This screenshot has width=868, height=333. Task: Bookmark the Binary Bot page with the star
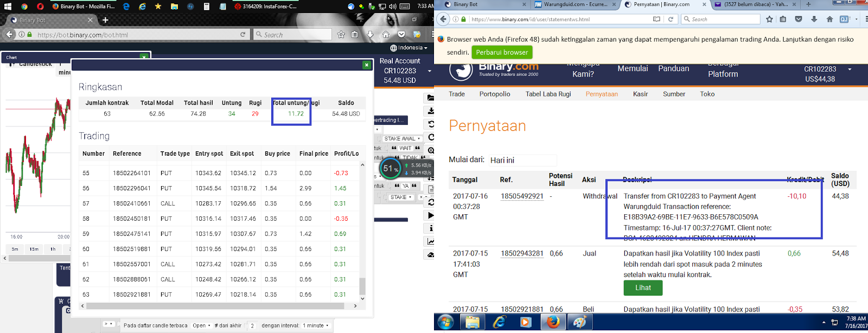[341, 34]
